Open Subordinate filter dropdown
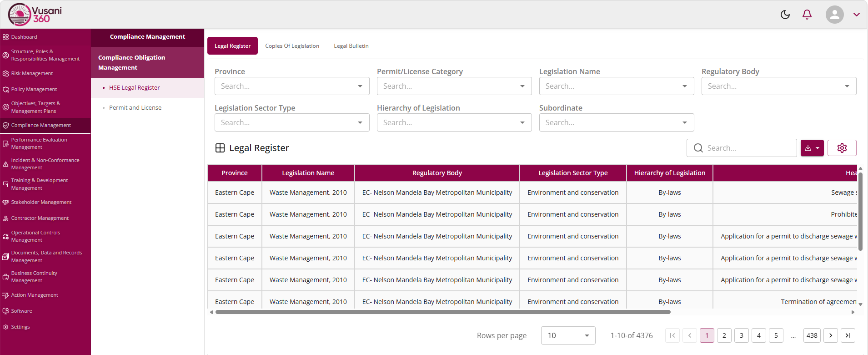The height and width of the screenshot is (355, 868). point(617,122)
